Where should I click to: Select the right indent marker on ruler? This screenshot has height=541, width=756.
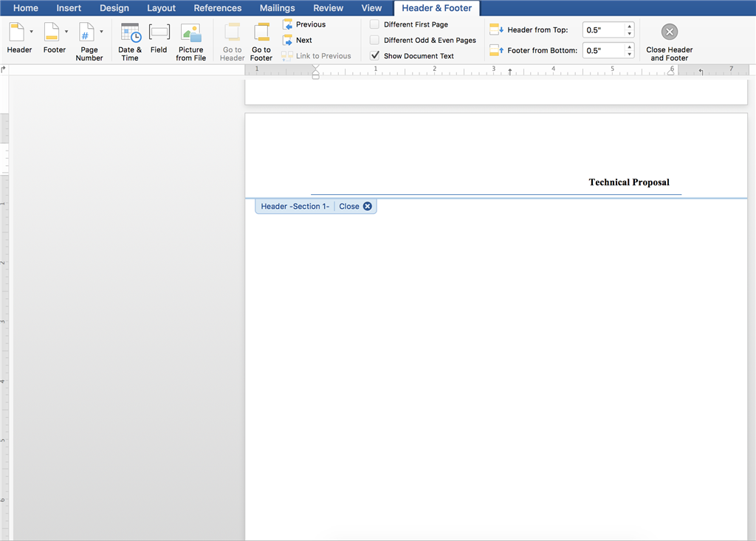pos(670,72)
